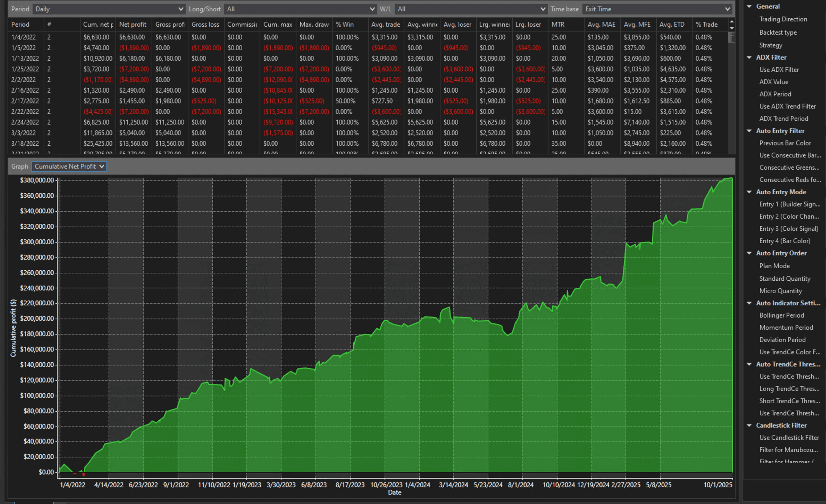Sort by the % Win column header
Screen dimensions: 826x504
(345, 24)
